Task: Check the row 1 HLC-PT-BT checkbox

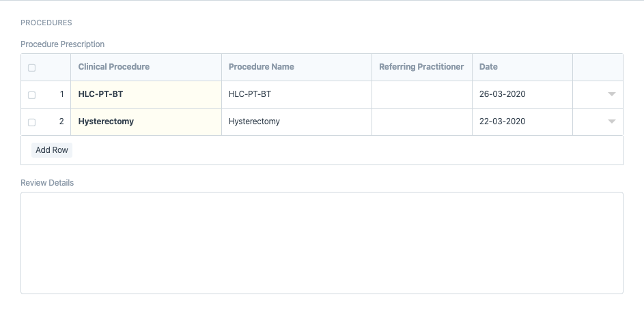Action: coord(31,95)
